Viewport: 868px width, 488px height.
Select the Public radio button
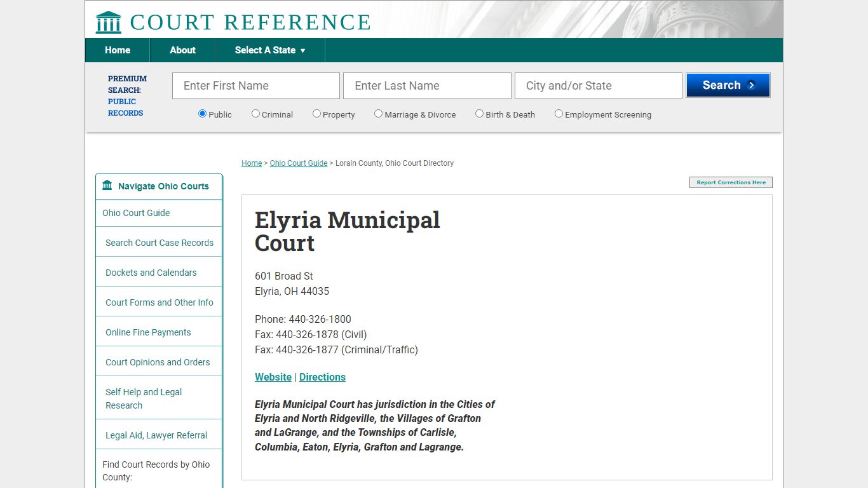(202, 114)
